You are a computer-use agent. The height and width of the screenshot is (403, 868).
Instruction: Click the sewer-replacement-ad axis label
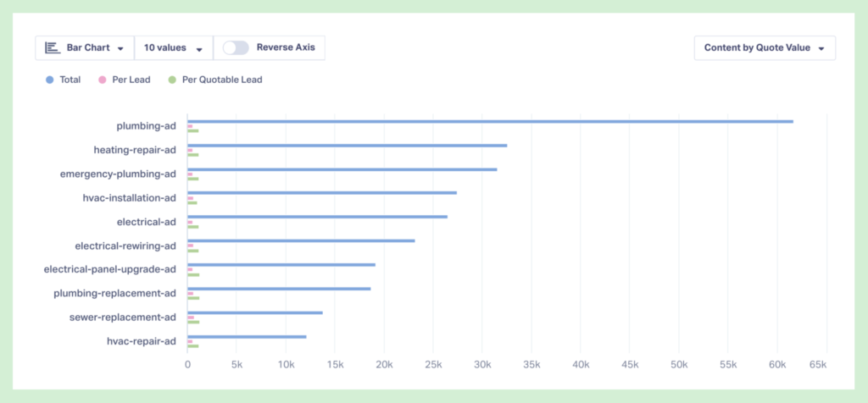[x=123, y=317]
